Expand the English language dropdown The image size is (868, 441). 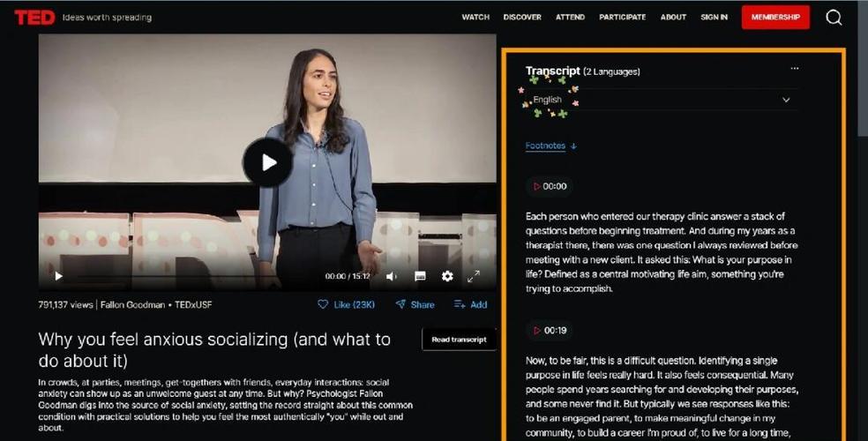point(662,101)
